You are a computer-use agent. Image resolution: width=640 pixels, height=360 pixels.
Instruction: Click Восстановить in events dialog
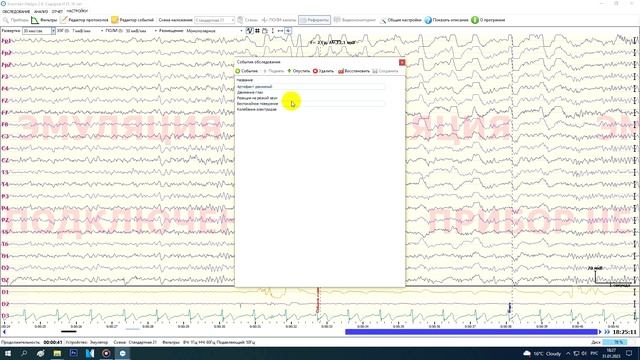(x=354, y=71)
